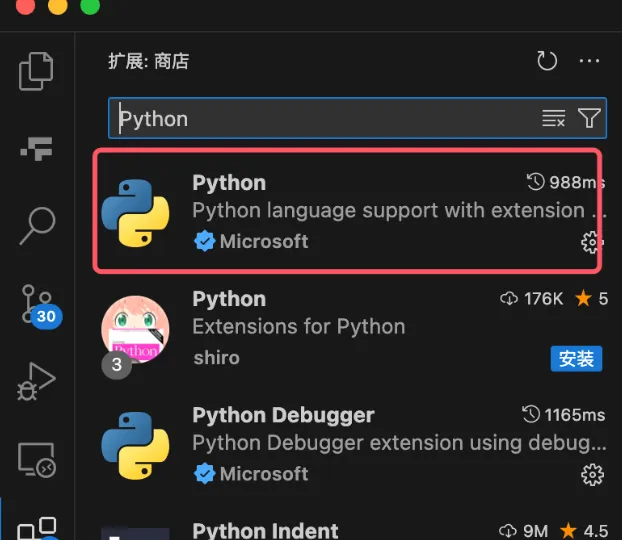Open the extensions more actions menu
622x540 pixels.
click(589, 61)
